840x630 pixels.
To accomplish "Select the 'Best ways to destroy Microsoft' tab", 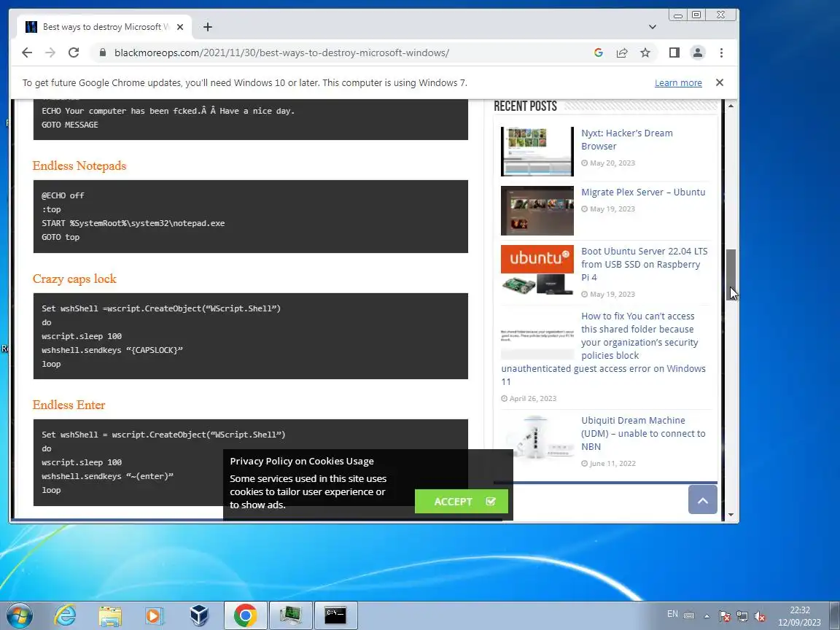I will tap(105, 27).
